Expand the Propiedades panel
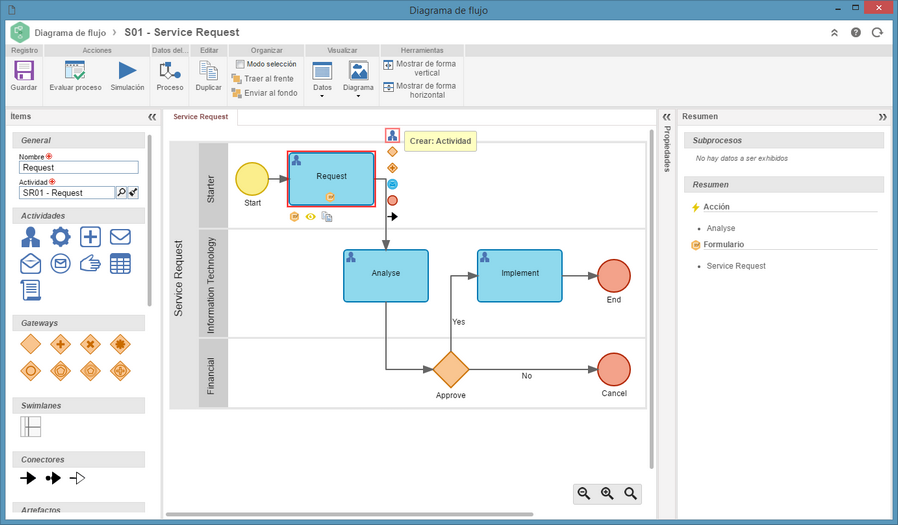Image resolution: width=898 pixels, height=525 pixels. click(x=666, y=117)
